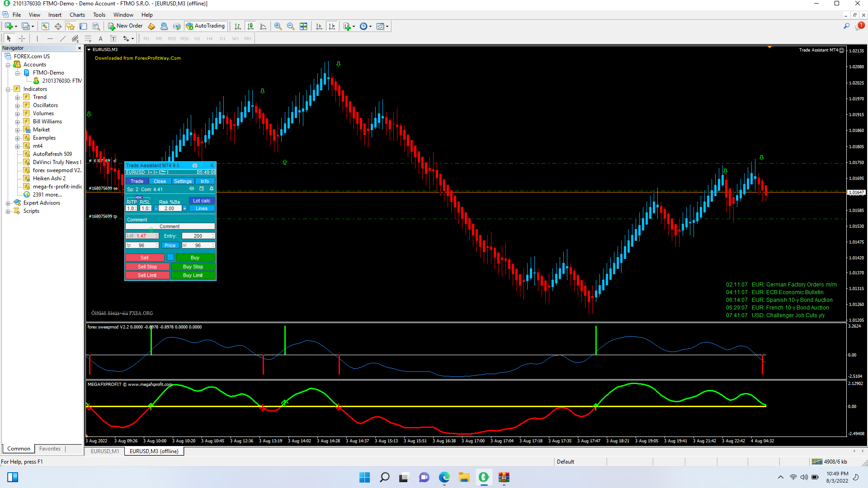The width and height of the screenshot is (868, 488).
Task: Click the zoom in chart magnifier icon
Action: (x=278, y=26)
